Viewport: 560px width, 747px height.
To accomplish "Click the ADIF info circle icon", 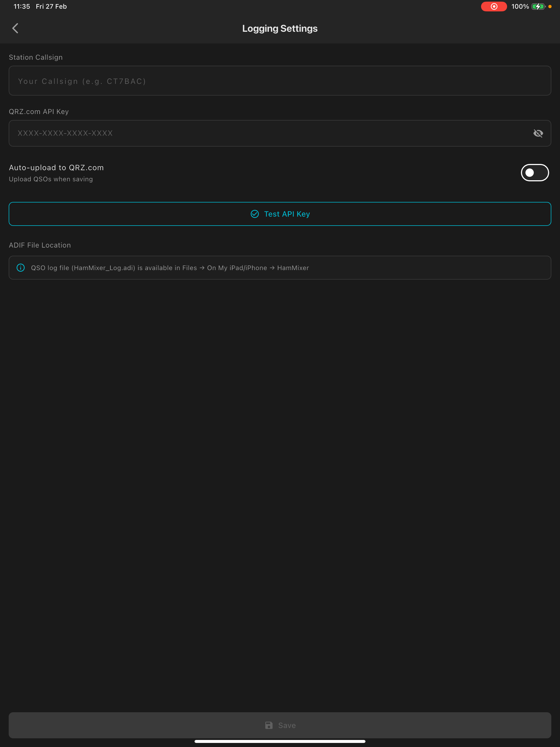I will (x=21, y=268).
